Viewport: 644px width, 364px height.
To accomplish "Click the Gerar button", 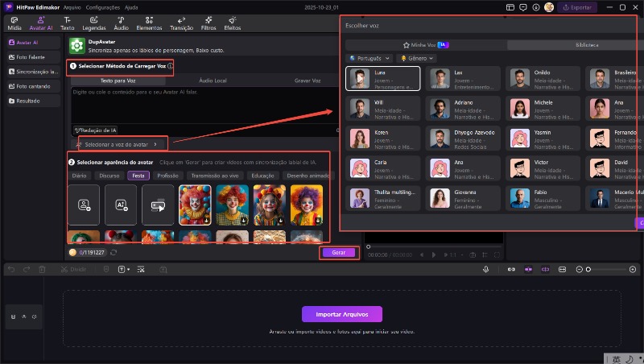I will click(x=338, y=252).
